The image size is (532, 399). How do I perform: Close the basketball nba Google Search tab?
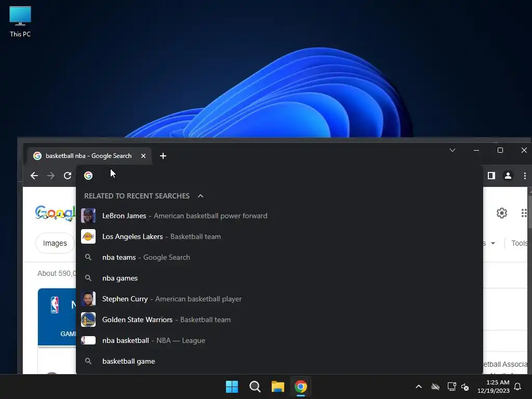pos(143,156)
